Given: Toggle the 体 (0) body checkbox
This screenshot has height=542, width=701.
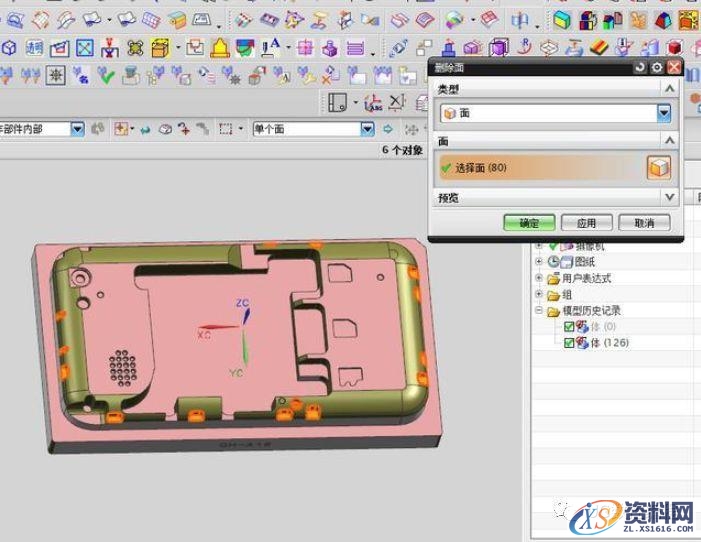Looking at the screenshot, I should [569, 327].
